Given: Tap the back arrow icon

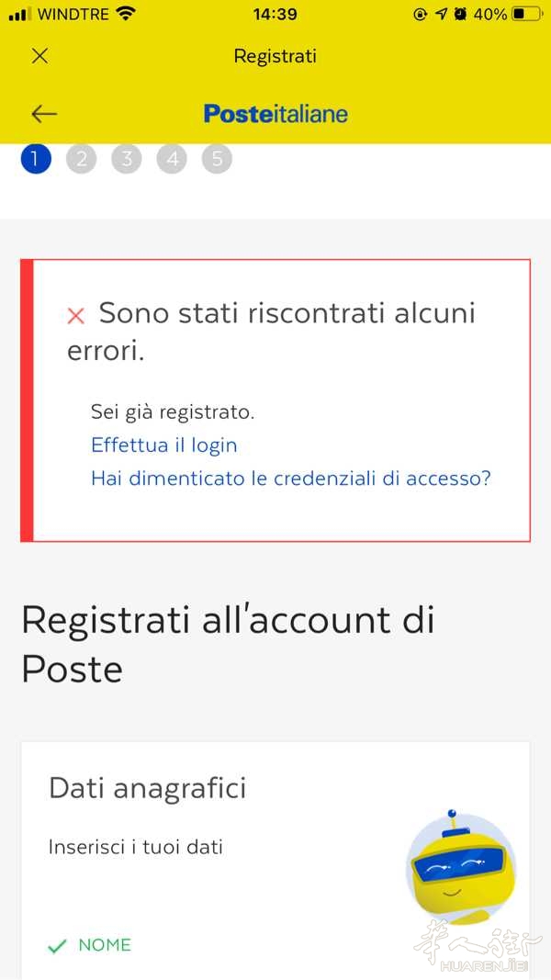Looking at the screenshot, I should point(44,114).
